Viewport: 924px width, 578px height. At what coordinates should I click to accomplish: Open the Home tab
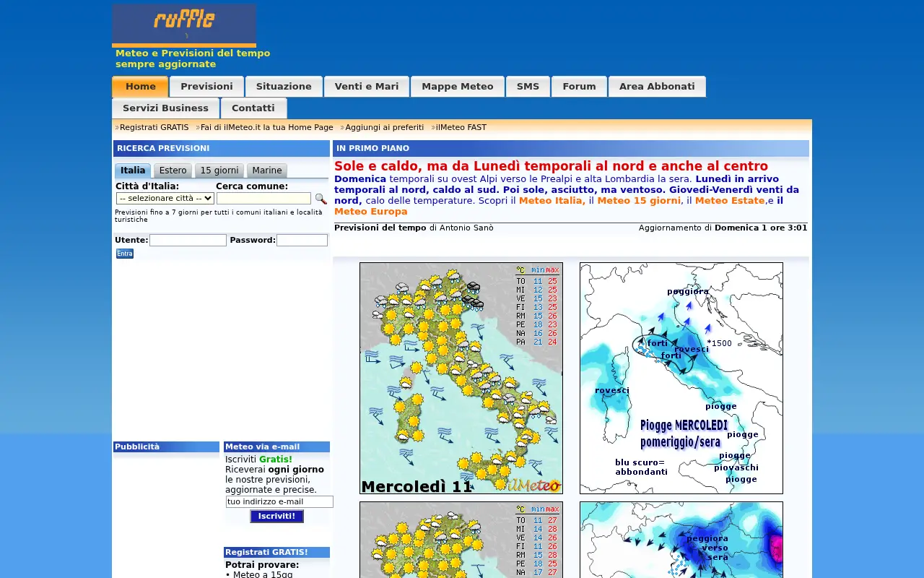pos(140,87)
